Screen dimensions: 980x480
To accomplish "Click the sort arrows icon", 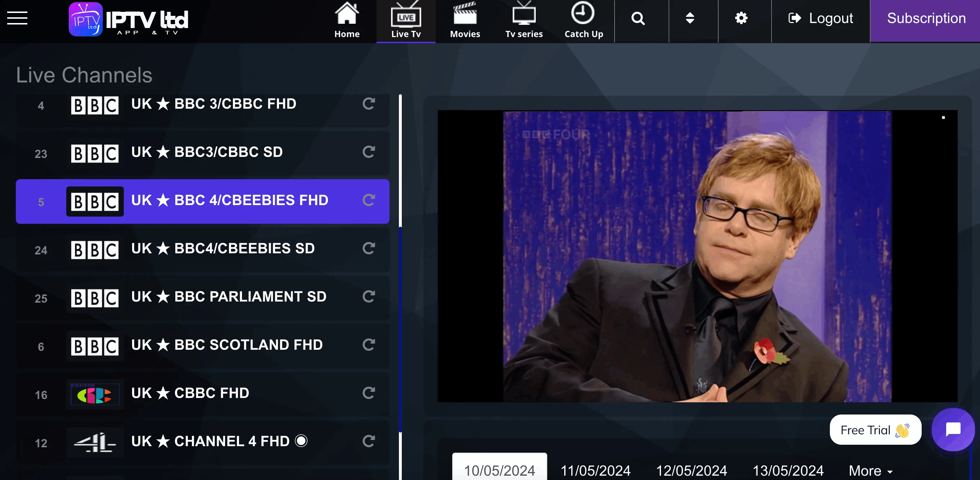I will click(x=690, y=18).
